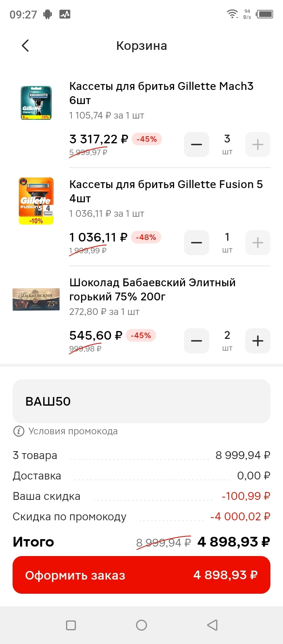
Task: Open the Условия промокода link
Action: point(73,431)
